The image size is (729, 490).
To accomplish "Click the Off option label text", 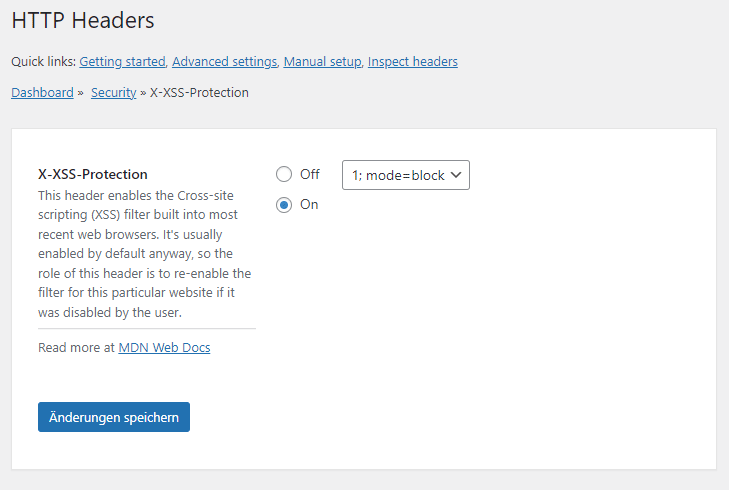I will pyautogui.click(x=310, y=174).
